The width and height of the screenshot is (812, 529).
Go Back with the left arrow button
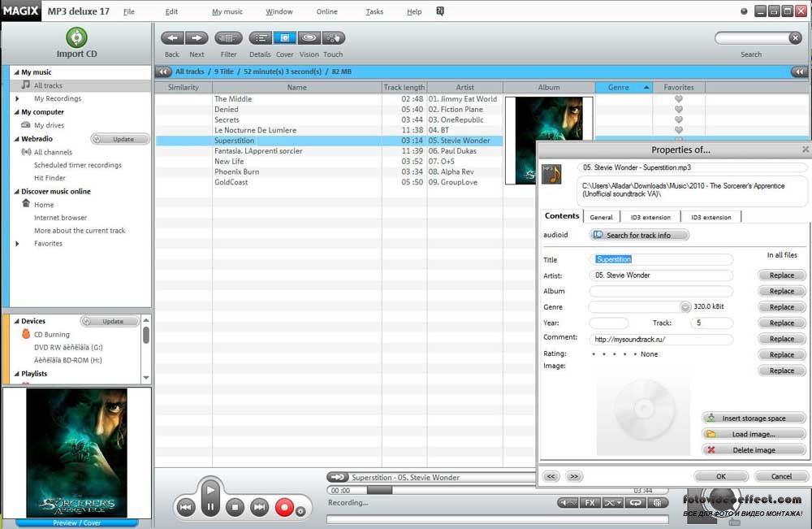172,38
